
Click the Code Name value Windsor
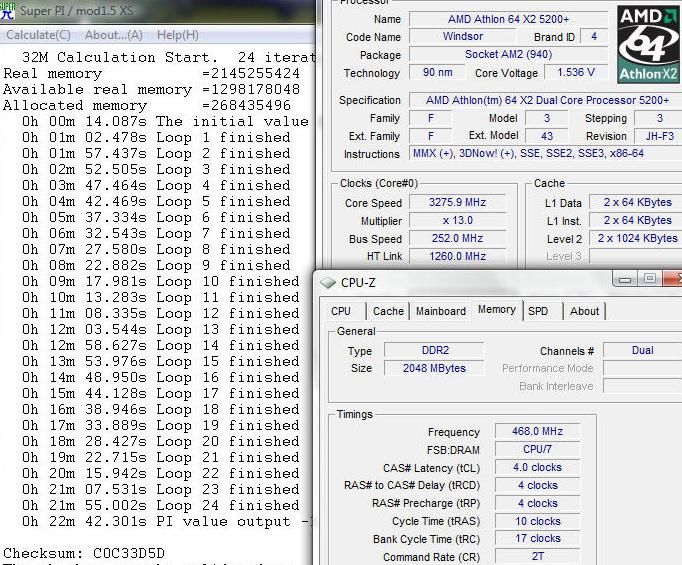tap(462, 37)
